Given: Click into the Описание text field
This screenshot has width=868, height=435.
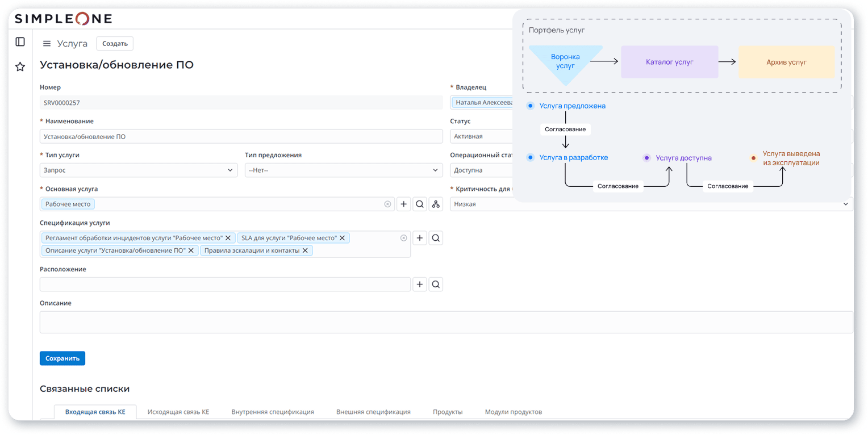Looking at the screenshot, I should click(x=446, y=322).
